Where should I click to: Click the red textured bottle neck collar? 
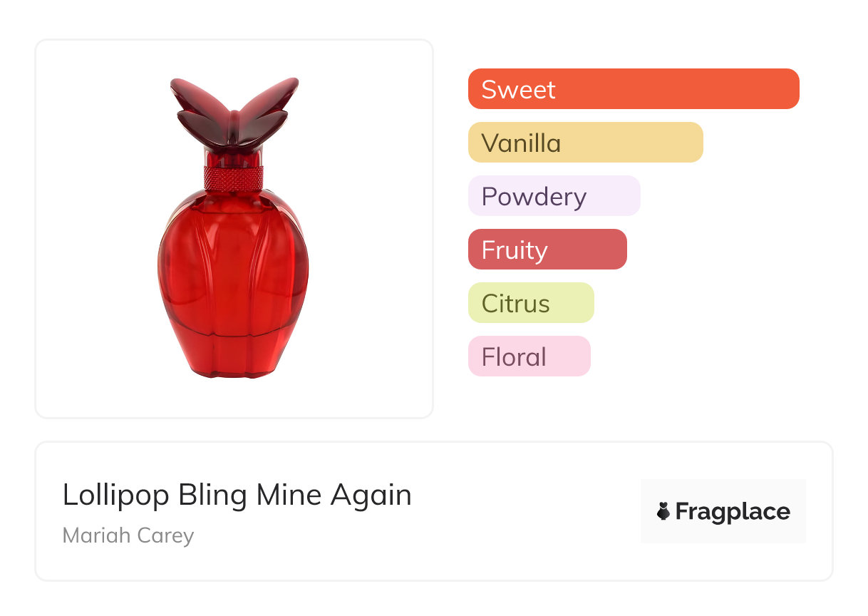(234, 177)
